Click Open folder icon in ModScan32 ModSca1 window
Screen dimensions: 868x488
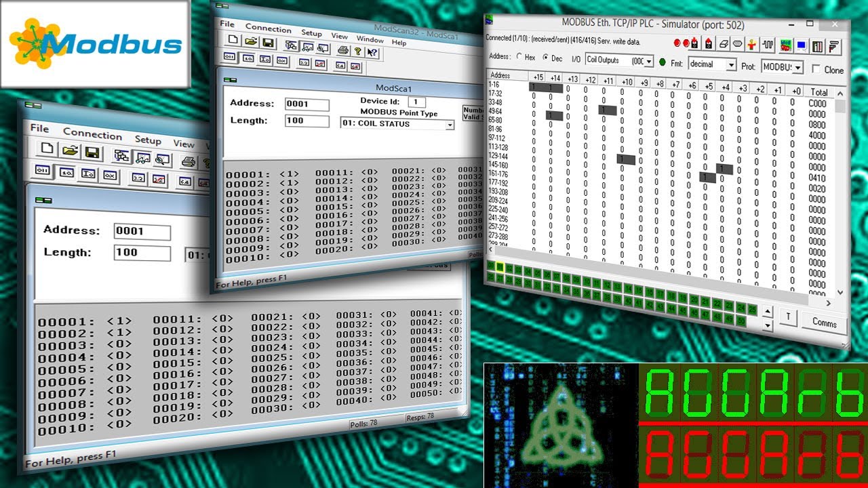[x=250, y=43]
